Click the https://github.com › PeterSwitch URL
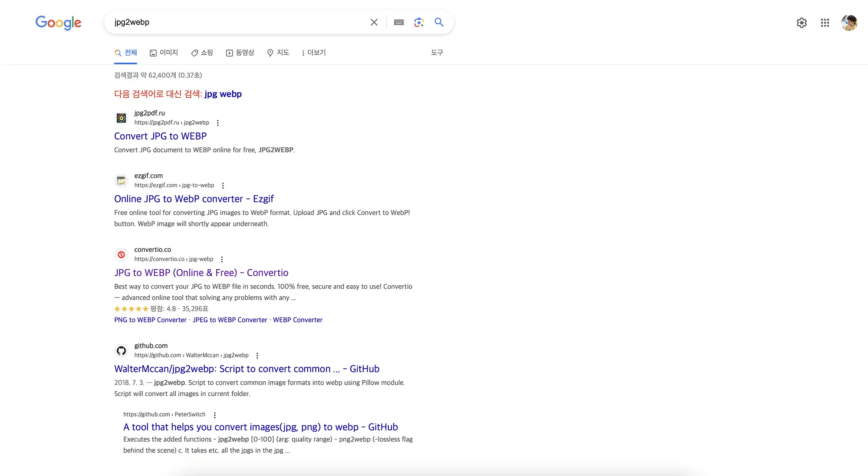This screenshot has height=476, width=868. (x=164, y=414)
